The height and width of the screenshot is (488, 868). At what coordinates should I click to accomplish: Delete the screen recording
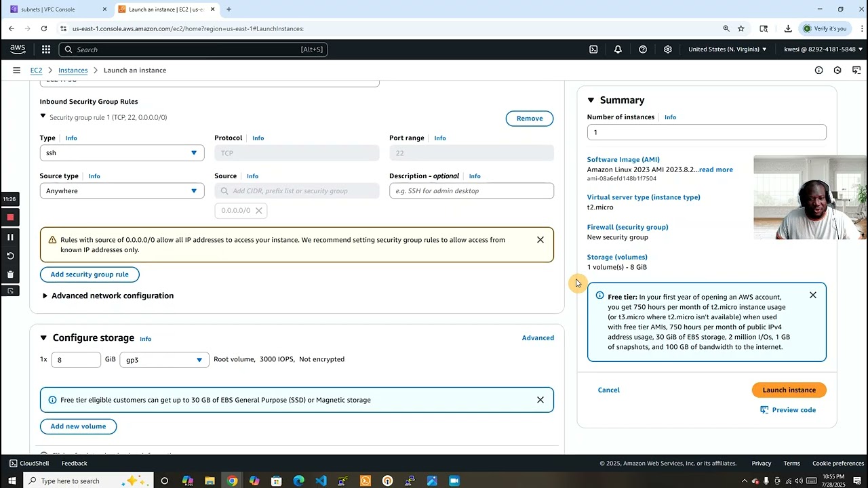click(x=10, y=274)
